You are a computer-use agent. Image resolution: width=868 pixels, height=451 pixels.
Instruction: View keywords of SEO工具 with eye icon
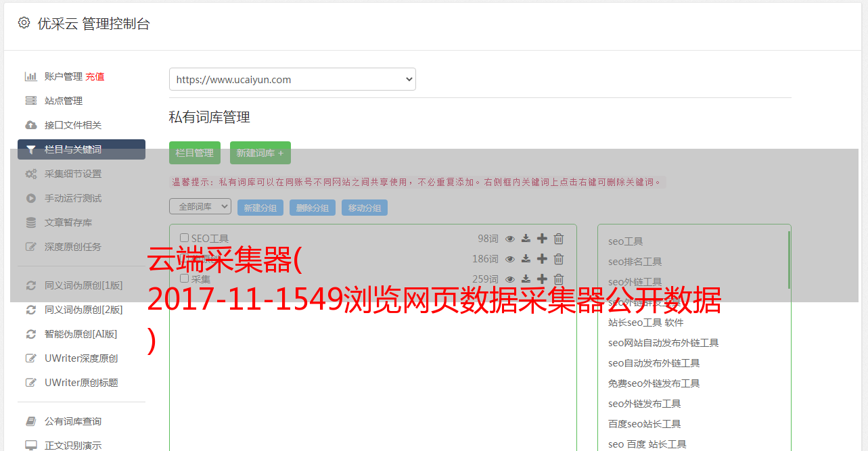click(x=510, y=239)
